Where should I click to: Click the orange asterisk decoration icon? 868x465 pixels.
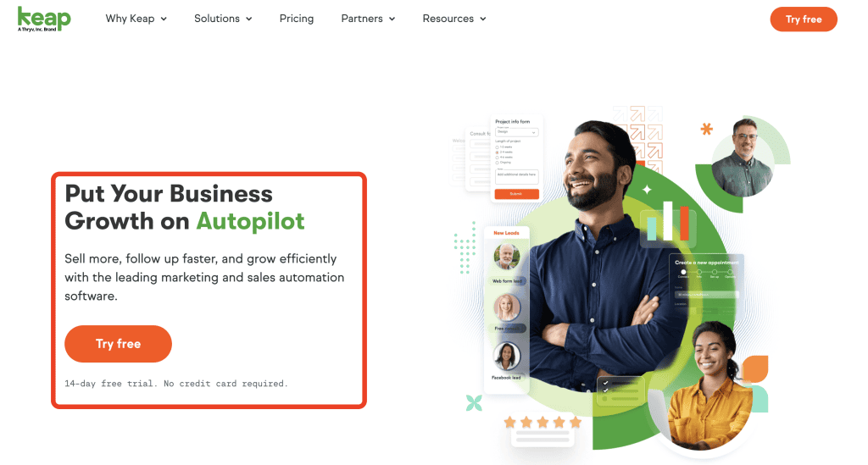706,130
